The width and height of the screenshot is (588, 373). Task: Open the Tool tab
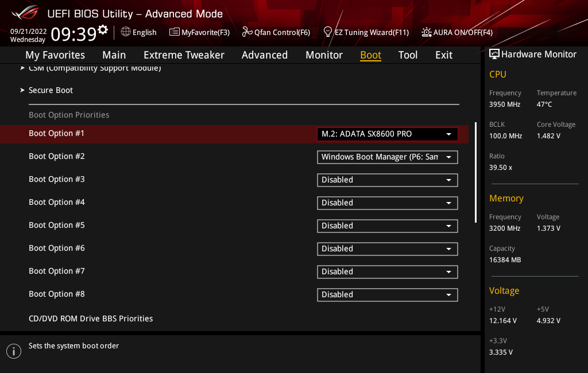pyautogui.click(x=408, y=55)
